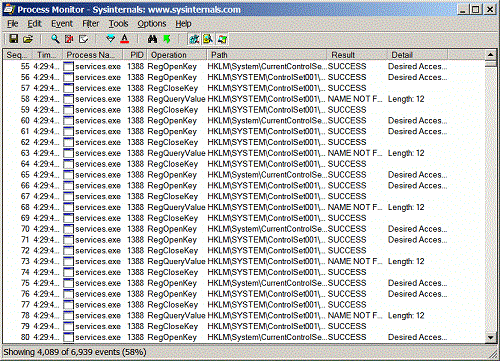Click the Open folder toolbar icon
Image resolution: width=500 pixels, height=361 pixels.
(x=28, y=39)
